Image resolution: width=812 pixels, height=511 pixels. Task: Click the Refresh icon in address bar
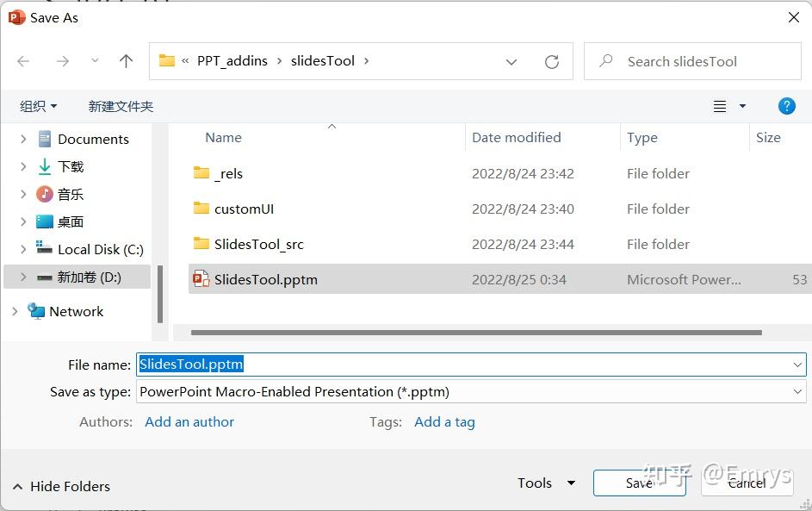pos(553,61)
